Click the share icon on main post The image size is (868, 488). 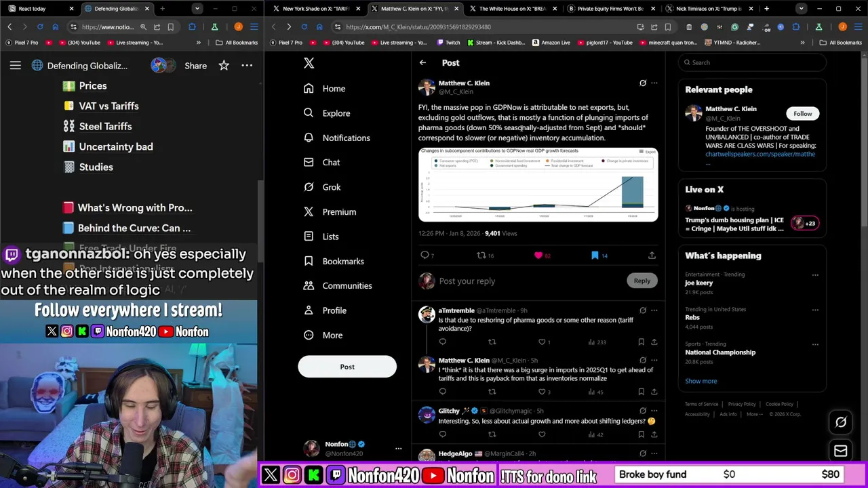tap(652, 256)
